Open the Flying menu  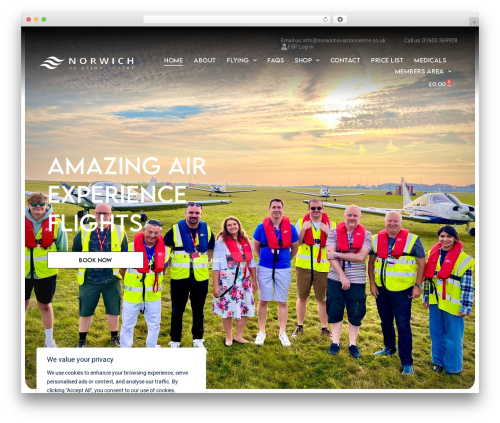click(238, 60)
